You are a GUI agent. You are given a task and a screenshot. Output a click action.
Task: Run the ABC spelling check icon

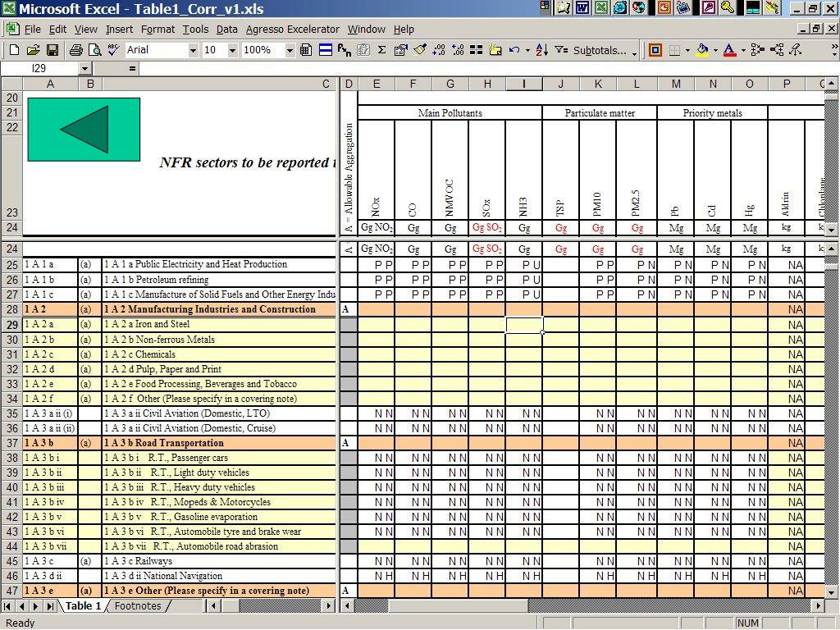113,50
